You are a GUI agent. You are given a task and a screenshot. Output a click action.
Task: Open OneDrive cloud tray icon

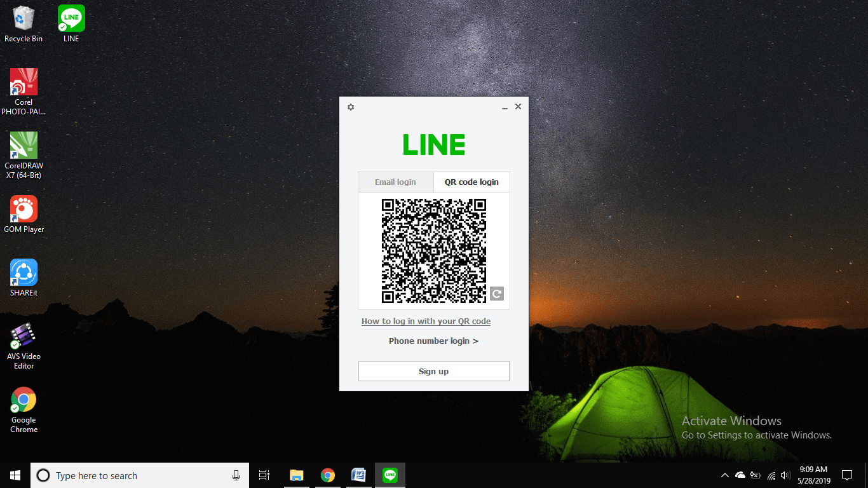pyautogui.click(x=740, y=475)
